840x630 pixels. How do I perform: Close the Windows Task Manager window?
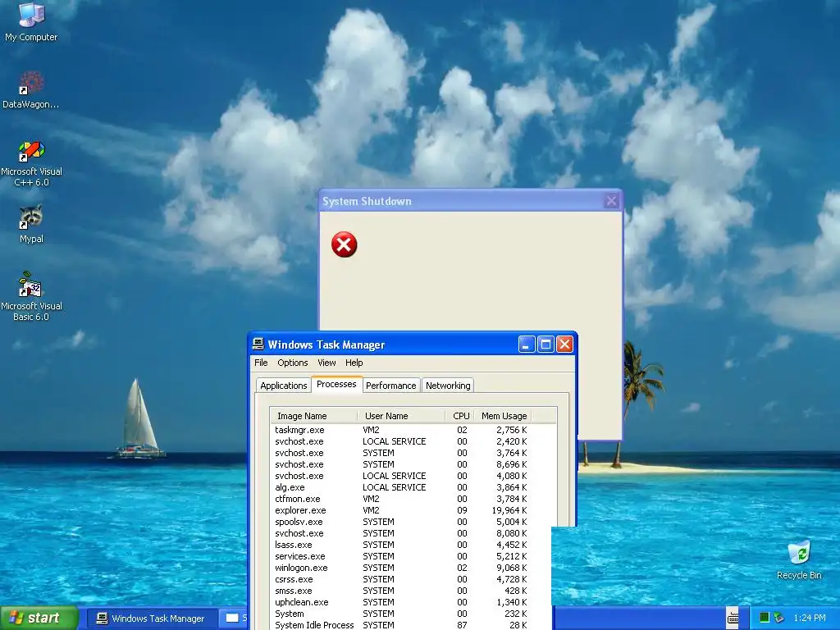coord(564,345)
